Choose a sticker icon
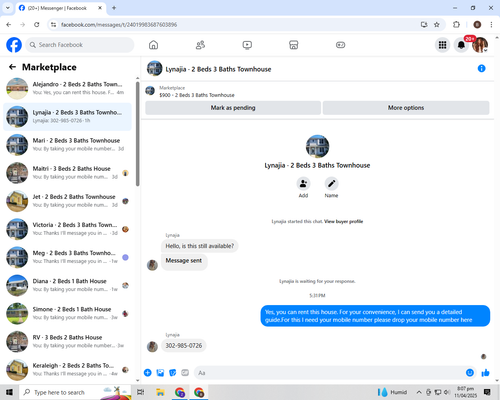This screenshot has height=400, width=500. pos(173,373)
